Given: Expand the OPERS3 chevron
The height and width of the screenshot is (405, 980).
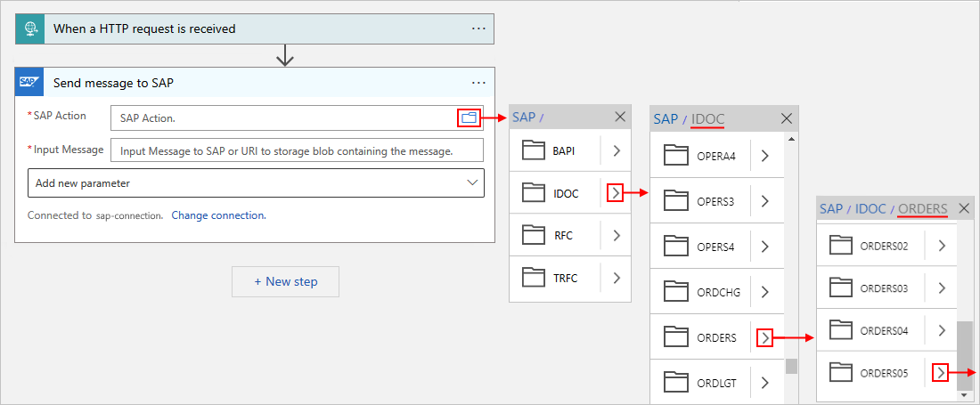Looking at the screenshot, I should point(764,201).
